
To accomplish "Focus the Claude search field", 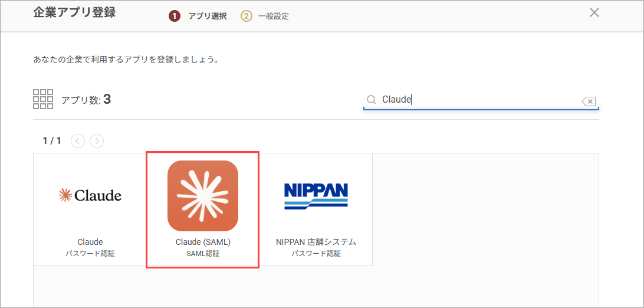I will click(x=481, y=100).
